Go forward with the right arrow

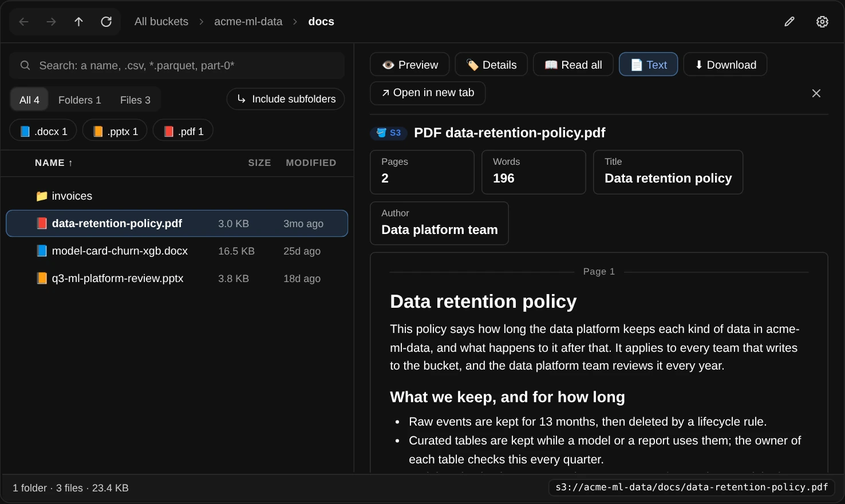click(x=51, y=22)
